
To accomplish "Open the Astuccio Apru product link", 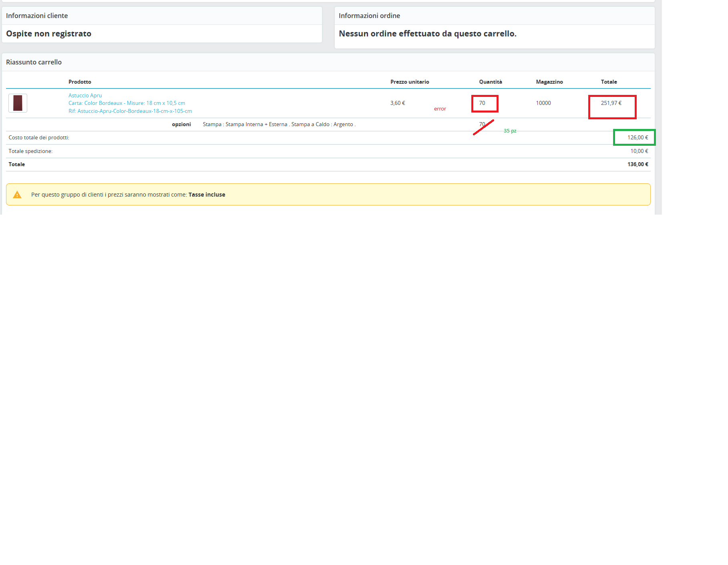I will [x=85, y=95].
